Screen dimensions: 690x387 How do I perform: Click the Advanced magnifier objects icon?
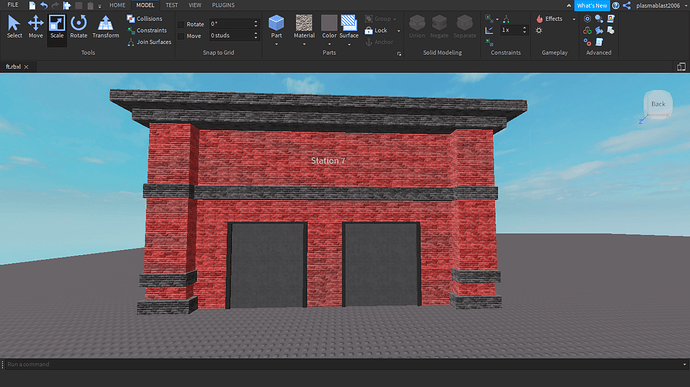599,18
